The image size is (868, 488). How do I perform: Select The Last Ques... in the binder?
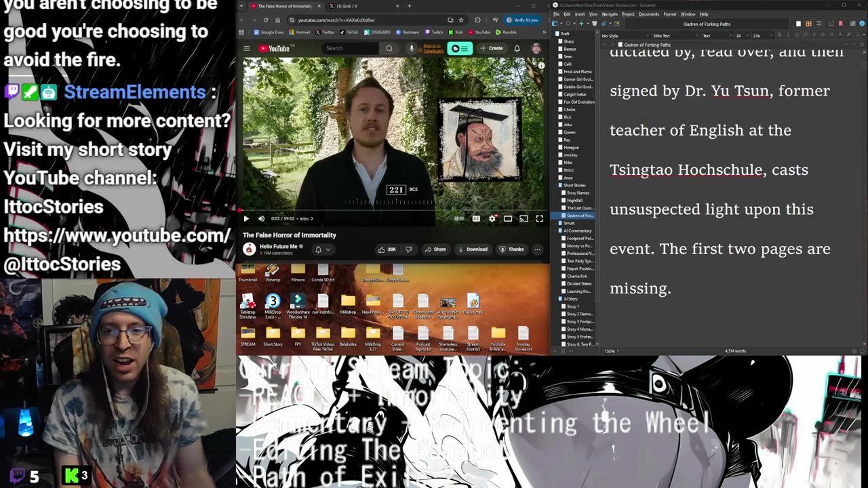click(579, 208)
